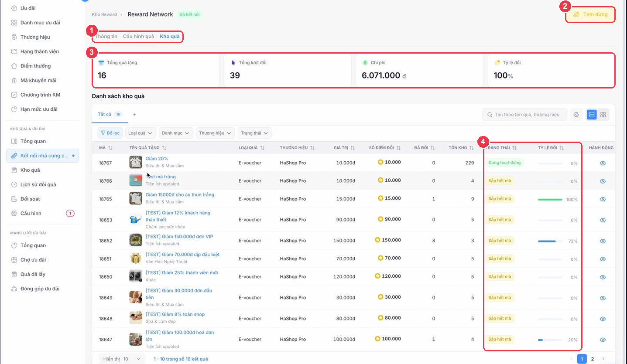Screen dimensions: 627x364
Task: Focus the gift name search field
Action: (x=524, y=115)
